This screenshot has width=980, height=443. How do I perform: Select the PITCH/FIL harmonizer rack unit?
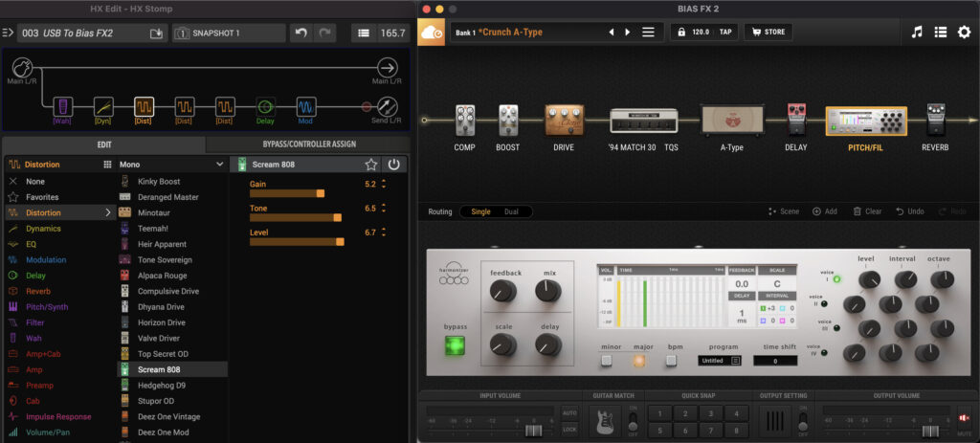pyautogui.click(x=865, y=121)
